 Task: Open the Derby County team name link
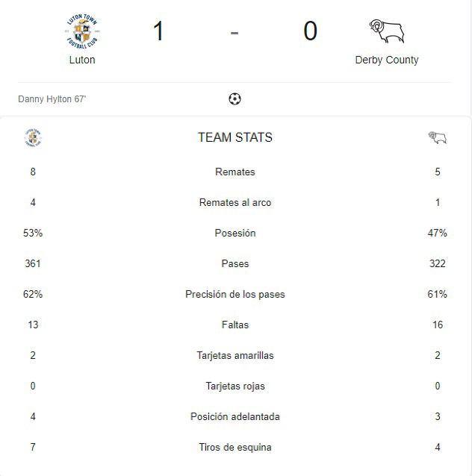click(x=387, y=60)
